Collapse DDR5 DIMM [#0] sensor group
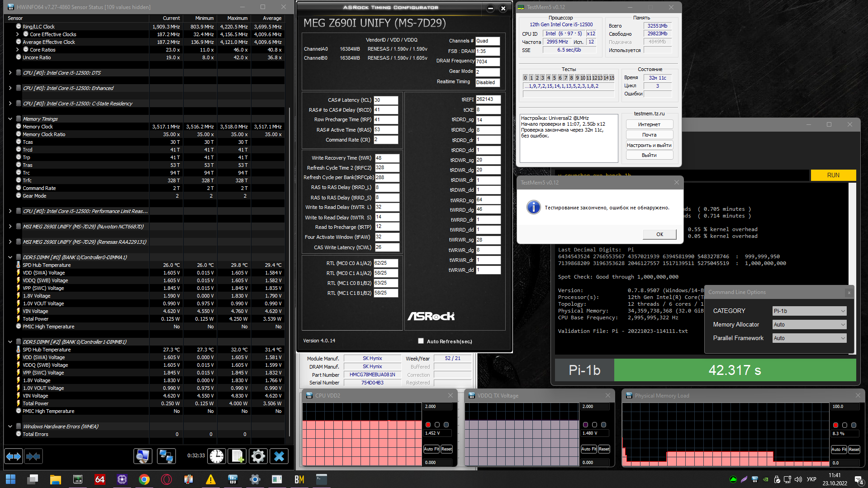Viewport: 868px width, 488px height. click(x=10, y=257)
